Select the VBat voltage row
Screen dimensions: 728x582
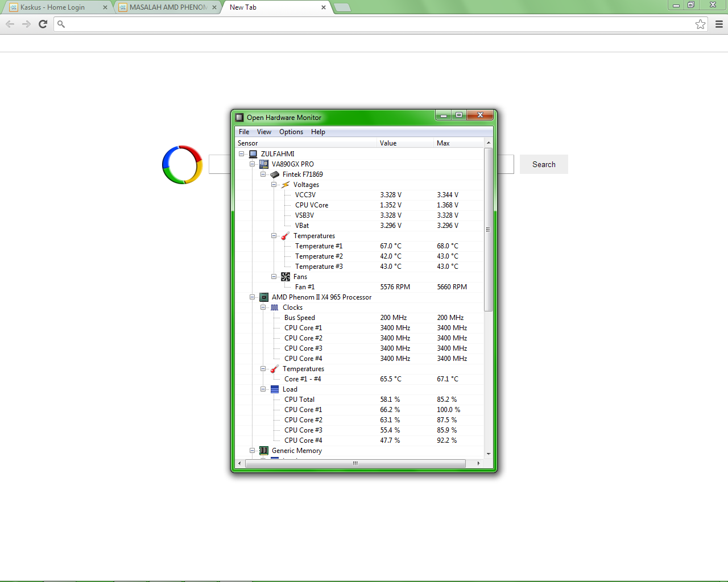coord(359,226)
